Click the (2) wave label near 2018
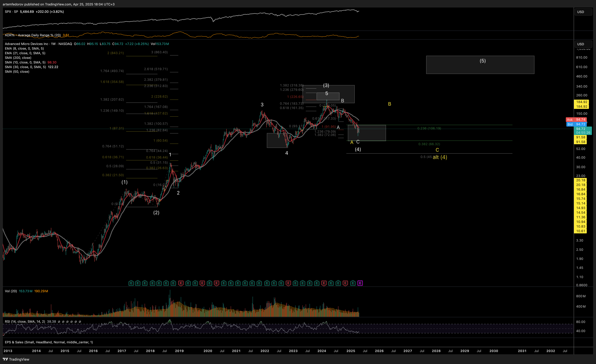The image size is (596, 364). click(x=156, y=213)
